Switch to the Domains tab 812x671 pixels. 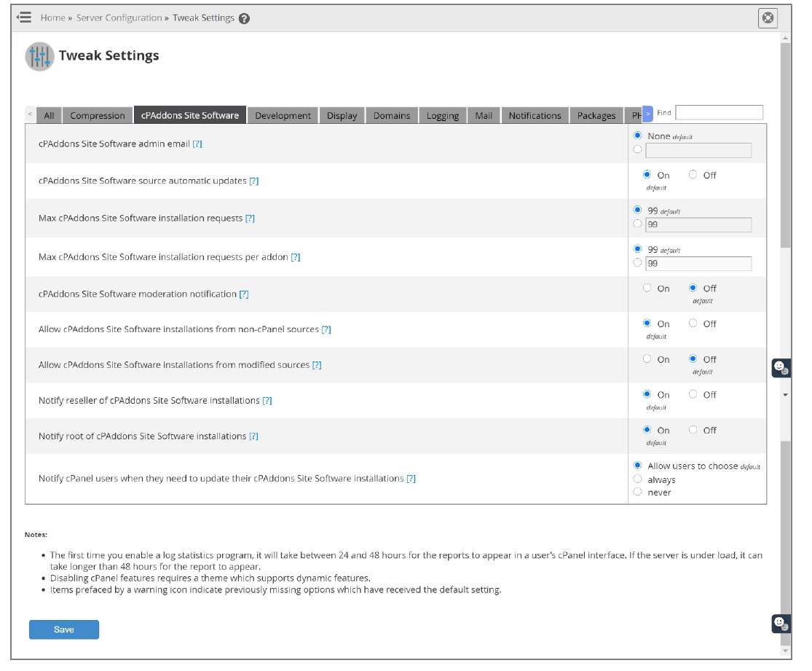392,116
